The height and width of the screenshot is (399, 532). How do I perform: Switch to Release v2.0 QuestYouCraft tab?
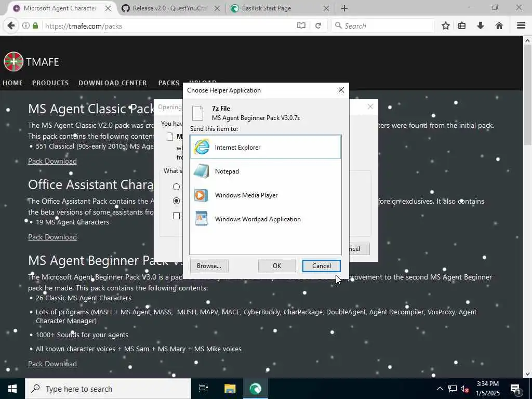[x=170, y=8]
